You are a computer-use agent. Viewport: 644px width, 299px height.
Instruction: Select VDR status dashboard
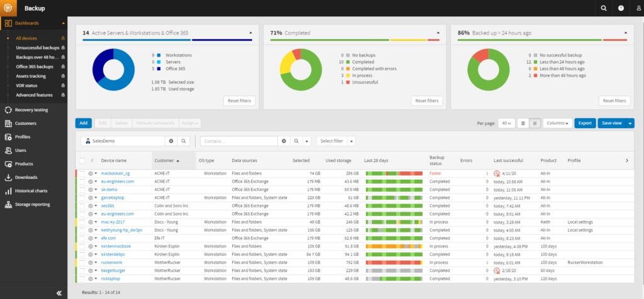point(26,85)
